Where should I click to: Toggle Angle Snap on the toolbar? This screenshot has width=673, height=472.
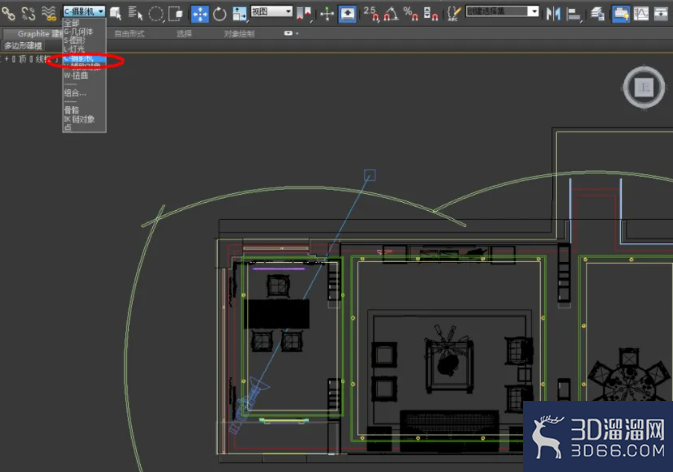(x=391, y=14)
